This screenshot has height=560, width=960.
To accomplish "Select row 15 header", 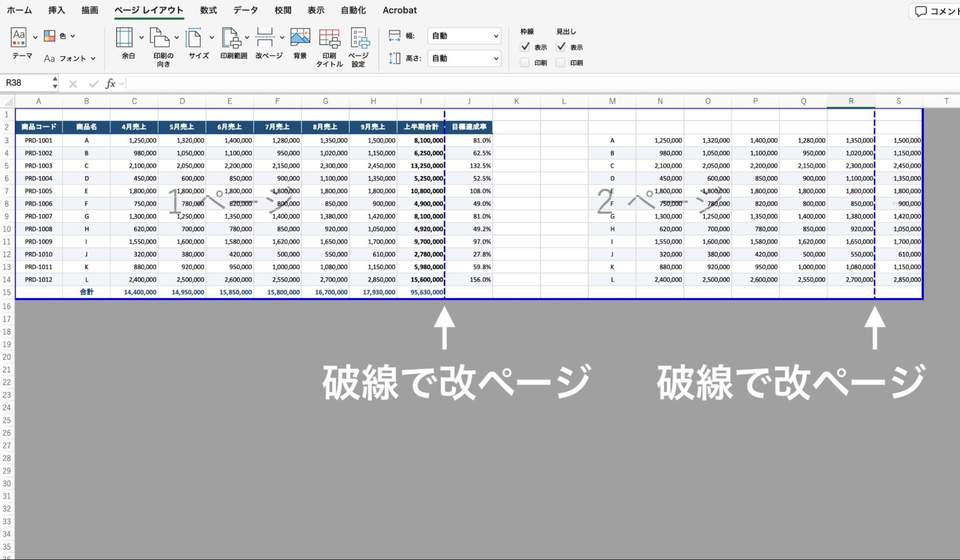I will (7, 292).
